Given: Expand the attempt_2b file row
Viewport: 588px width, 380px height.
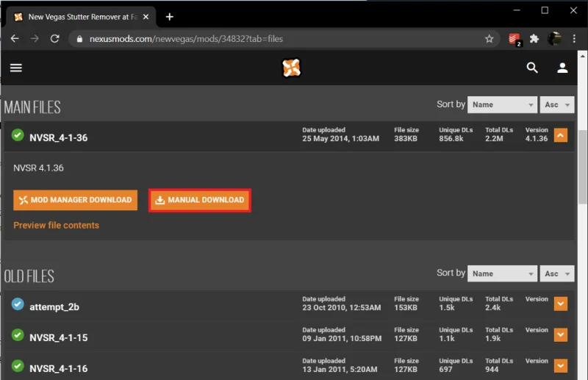Looking at the screenshot, I should pyautogui.click(x=561, y=304).
